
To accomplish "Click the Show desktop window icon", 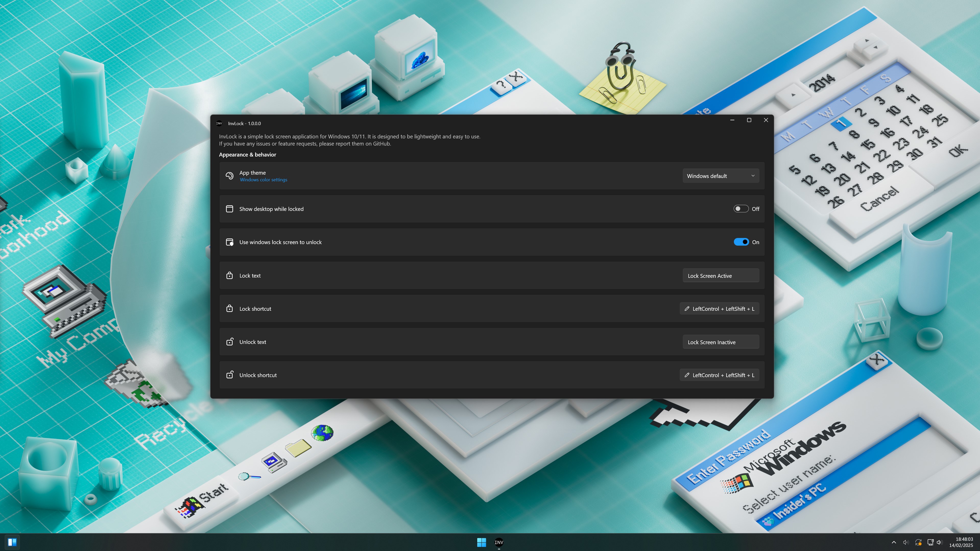I will click(229, 209).
